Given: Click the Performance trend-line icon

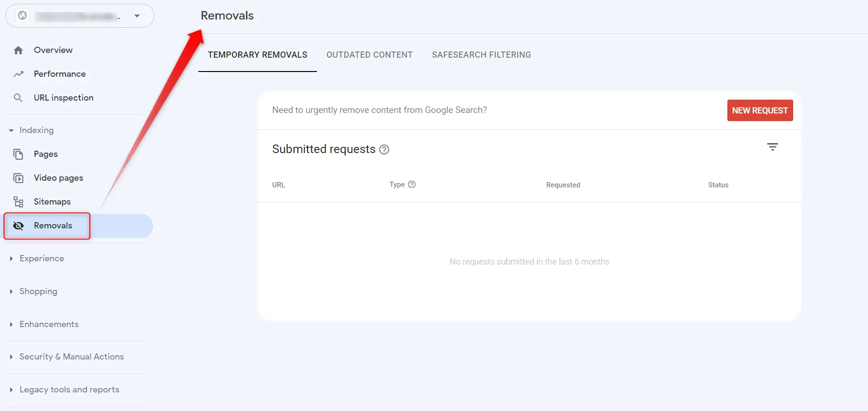Looking at the screenshot, I should click(x=19, y=74).
